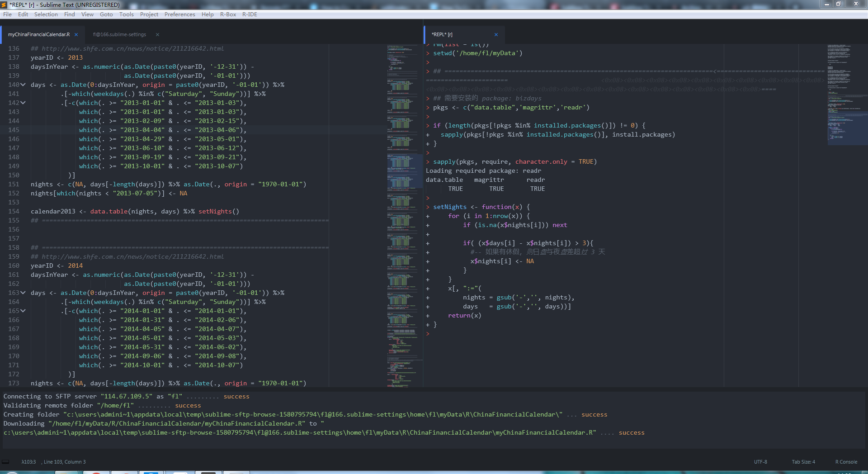Close the fl@166.sublime-settings tab
Image resolution: width=868 pixels, height=474 pixels.
pyautogui.click(x=157, y=34)
